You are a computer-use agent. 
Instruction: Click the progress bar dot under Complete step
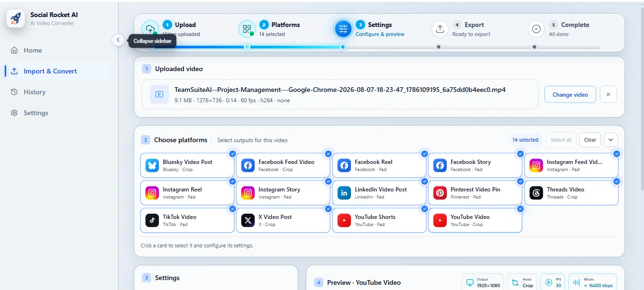[534, 47]
